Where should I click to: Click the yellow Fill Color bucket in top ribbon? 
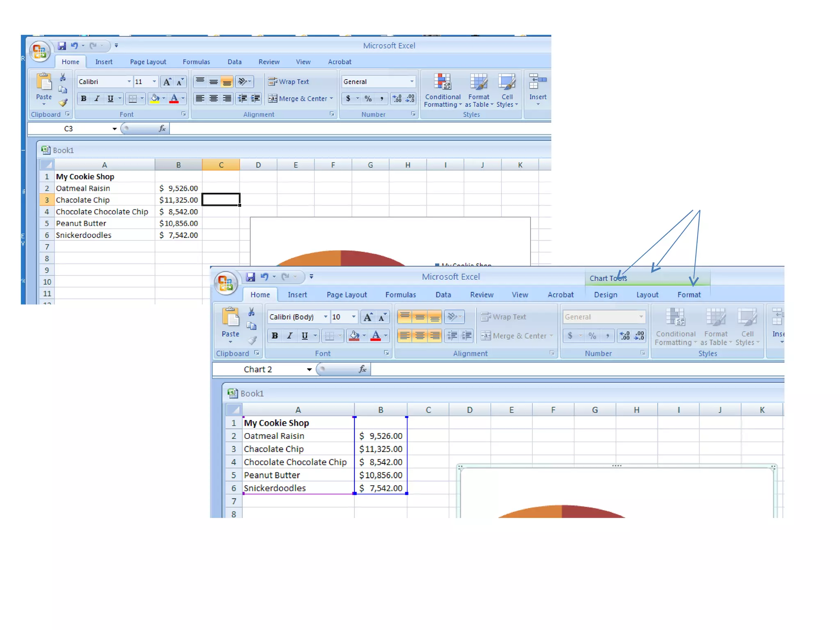coord(155,98)
